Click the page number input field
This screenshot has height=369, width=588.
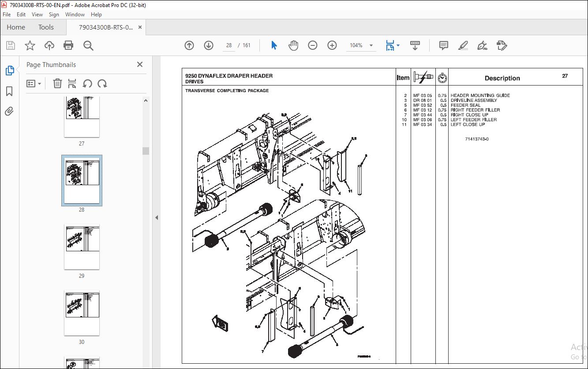click(x=229, y=45)
